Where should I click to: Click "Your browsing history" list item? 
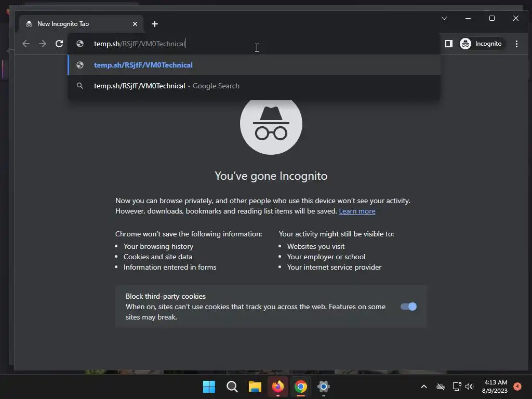coord(158,246)
